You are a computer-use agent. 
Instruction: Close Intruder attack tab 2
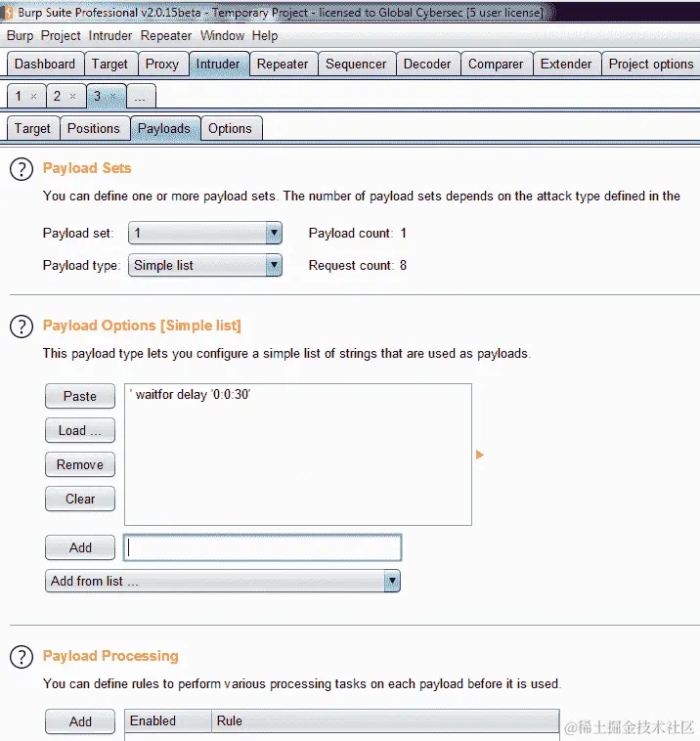72,97
